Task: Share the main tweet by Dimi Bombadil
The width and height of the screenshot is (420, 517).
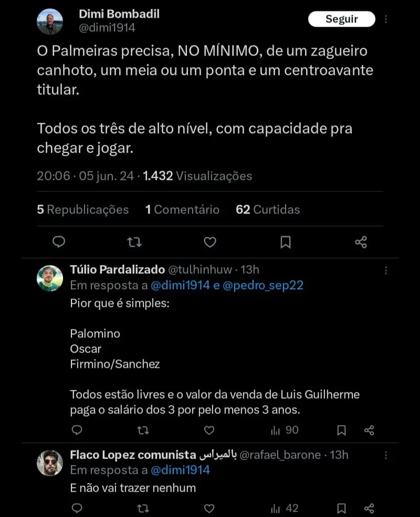Action: click(361, 241)
